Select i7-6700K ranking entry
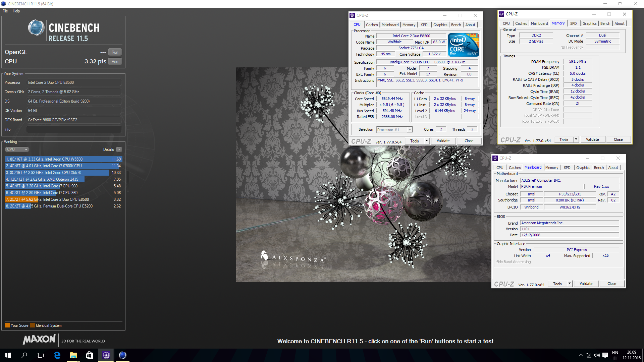644x362 pixels. [63, 166]
